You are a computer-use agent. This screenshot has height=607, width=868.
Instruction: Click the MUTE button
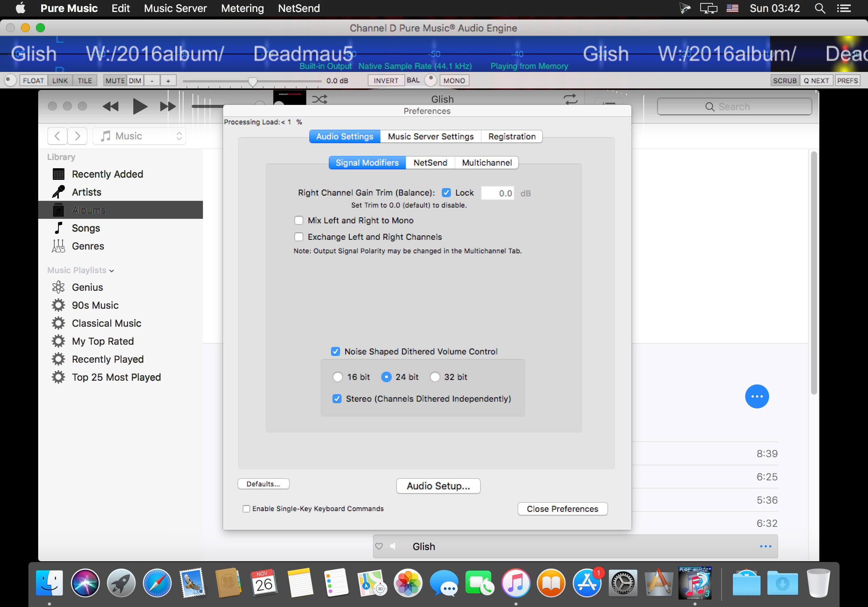coord(115,81)
